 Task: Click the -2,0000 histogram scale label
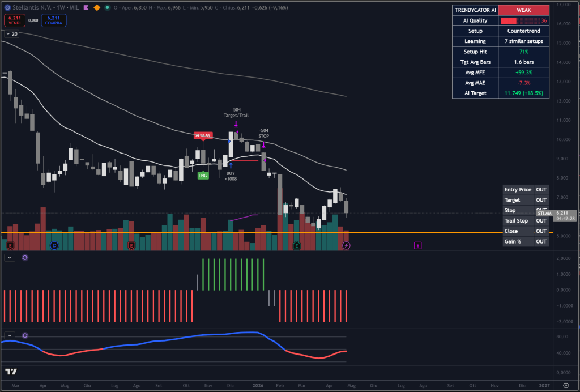click(x=565, y=322)
